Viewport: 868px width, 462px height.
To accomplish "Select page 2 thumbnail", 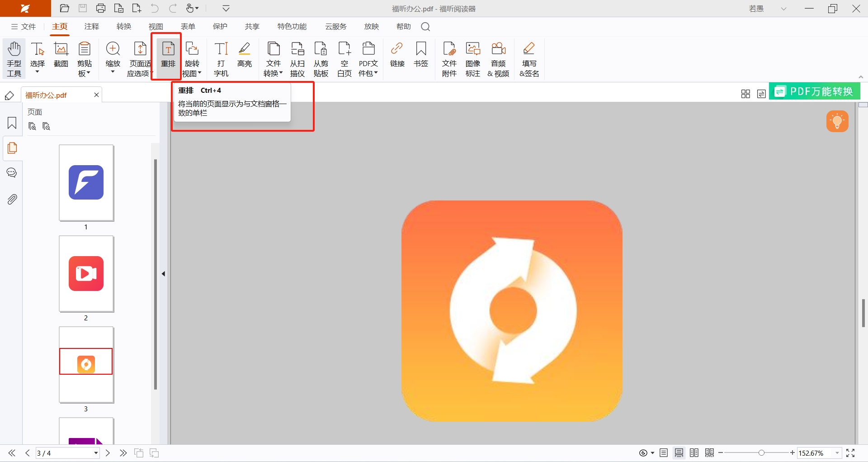I will pyautogui.click(x=86, y=274).
